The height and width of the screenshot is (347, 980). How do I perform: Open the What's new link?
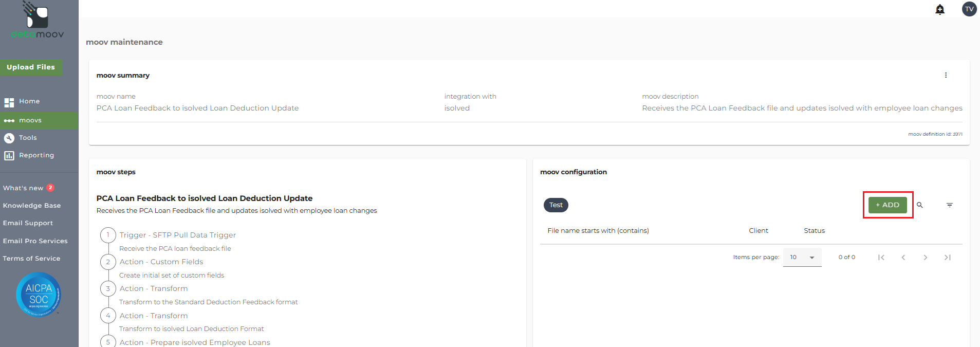[23, 188]
